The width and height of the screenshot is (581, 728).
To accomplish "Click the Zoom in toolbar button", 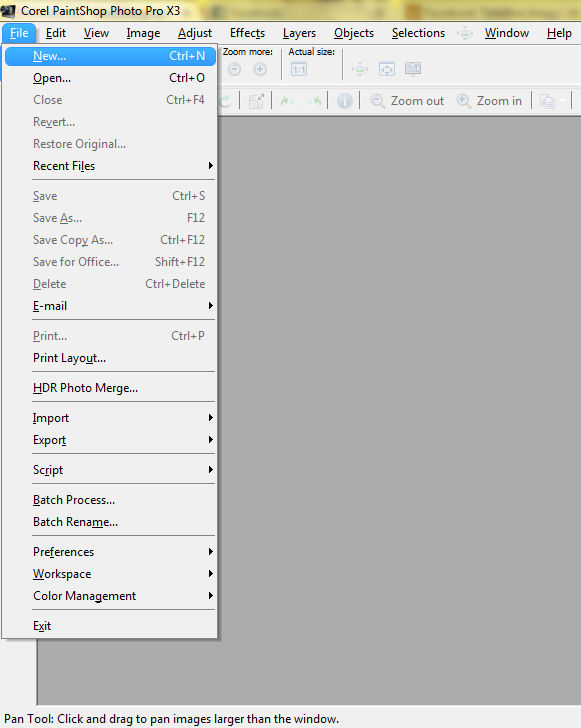I will [x=489, y=101].
